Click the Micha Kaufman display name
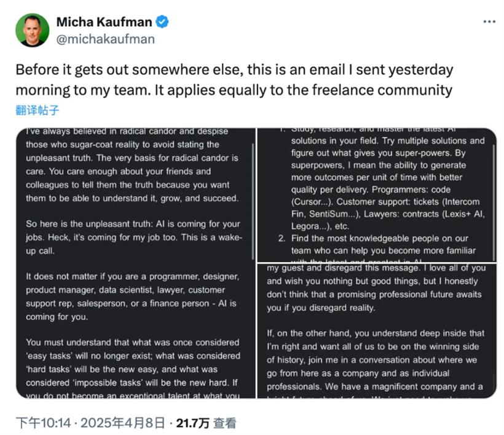Viewport: 504px width, 435px height. [104, 22]
